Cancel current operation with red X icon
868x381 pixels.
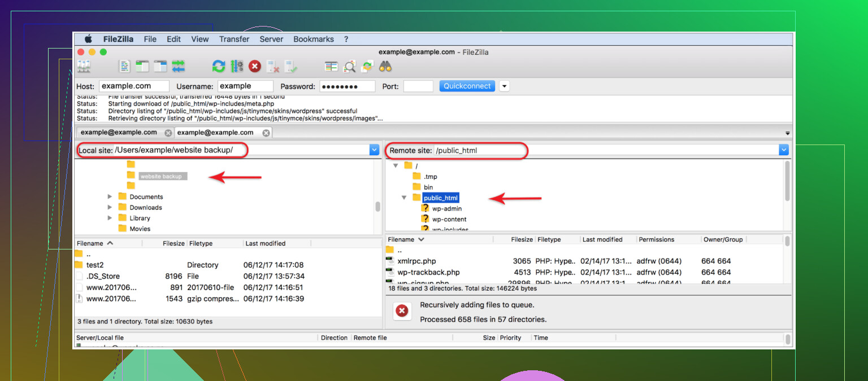255,67
